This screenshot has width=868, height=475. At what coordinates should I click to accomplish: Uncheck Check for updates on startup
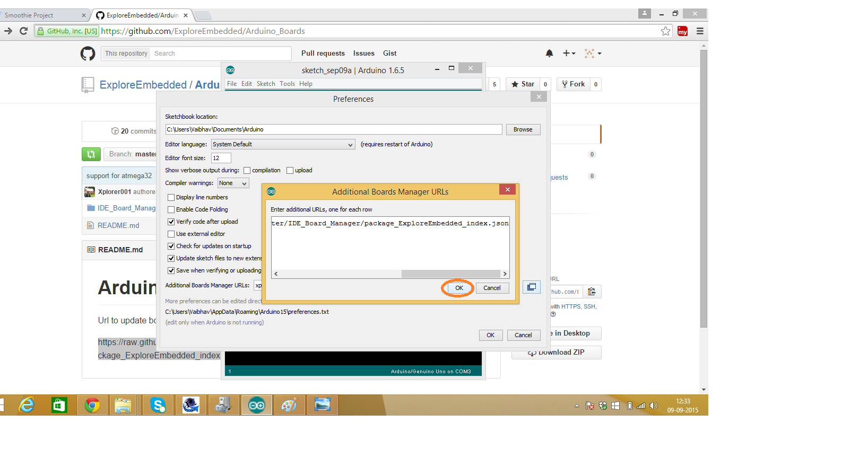coord(171,246)
